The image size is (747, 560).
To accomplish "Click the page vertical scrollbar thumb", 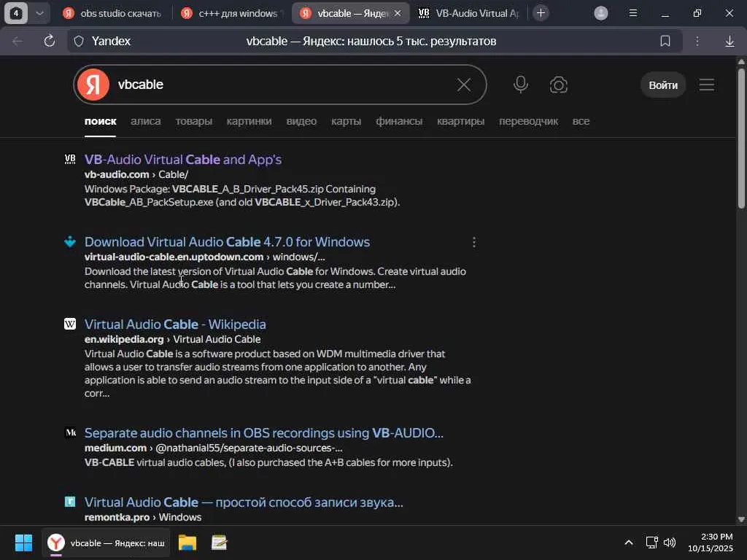I will click(x=741, y=138).
